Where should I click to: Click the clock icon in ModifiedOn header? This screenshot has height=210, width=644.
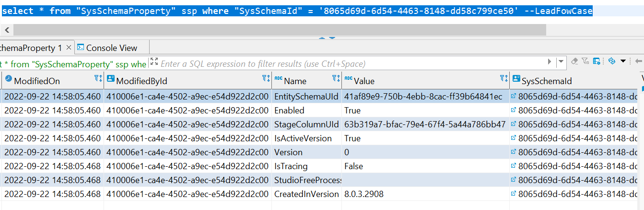8,78
